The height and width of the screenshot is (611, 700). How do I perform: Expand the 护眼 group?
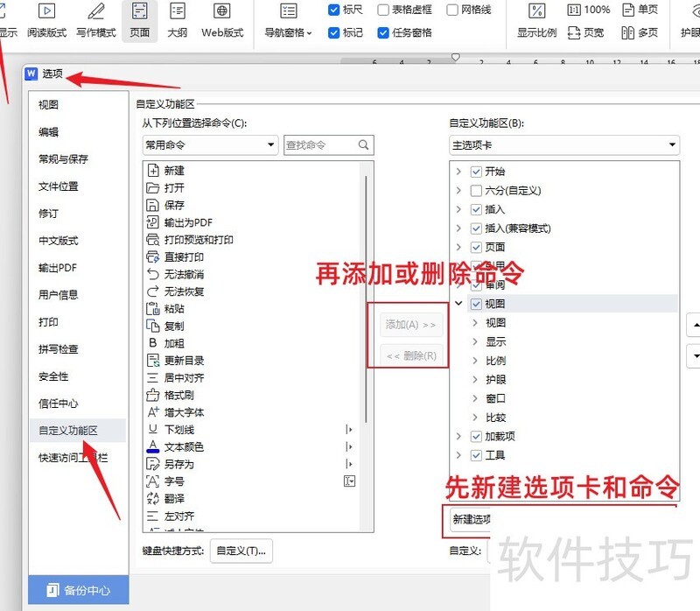[475, 380]
